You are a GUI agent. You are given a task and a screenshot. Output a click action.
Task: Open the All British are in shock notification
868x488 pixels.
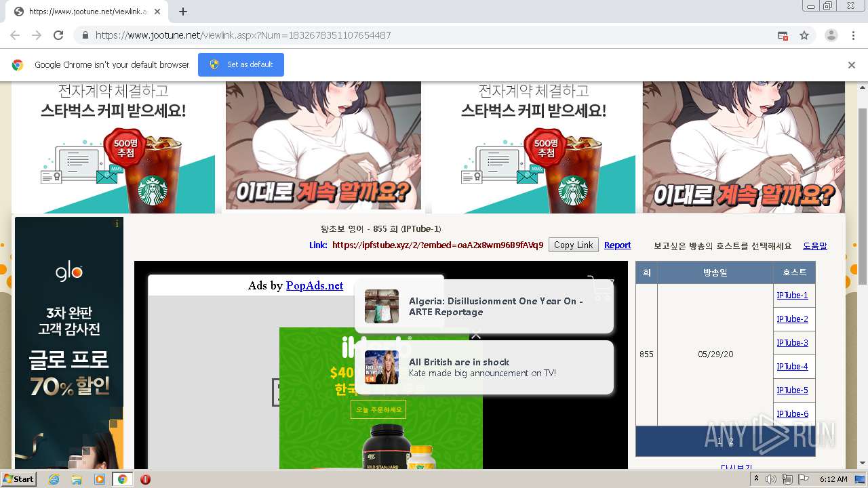click(x=484, y=367)
